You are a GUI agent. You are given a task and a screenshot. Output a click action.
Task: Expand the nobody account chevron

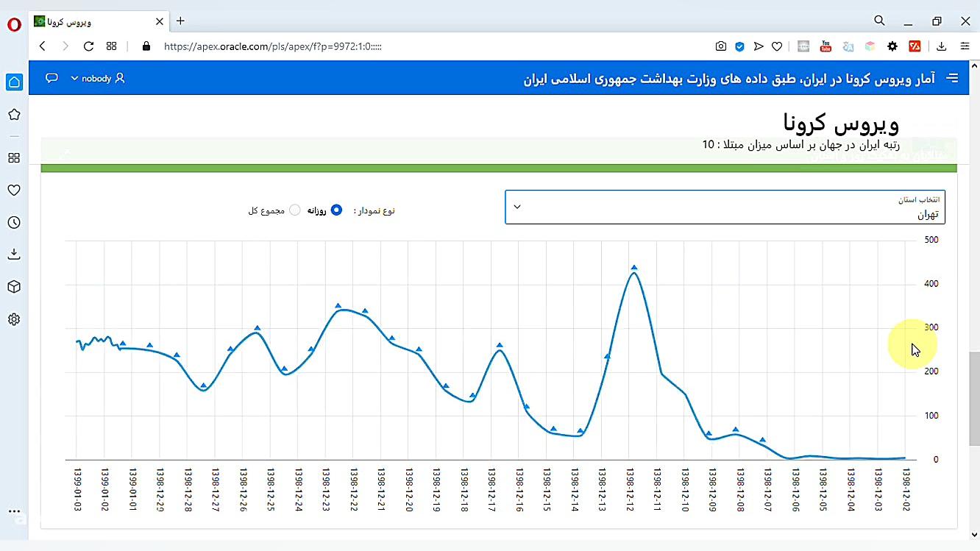coord(74,78)
